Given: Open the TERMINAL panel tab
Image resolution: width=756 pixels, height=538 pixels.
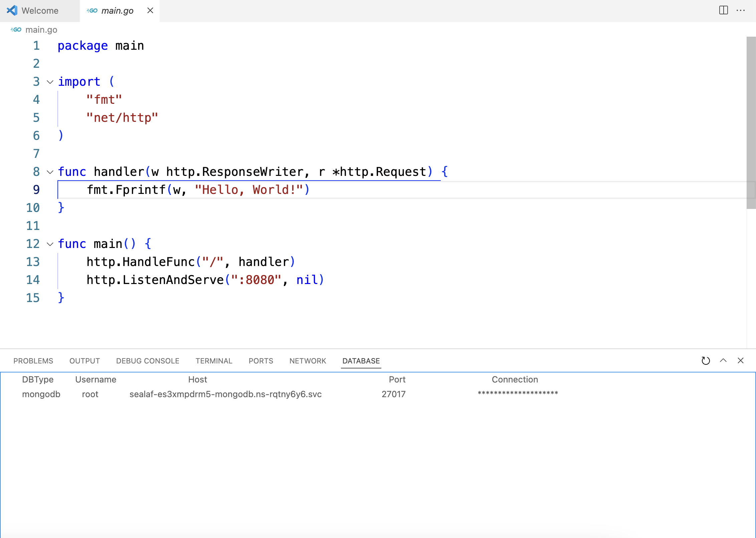Looking at the screenshot, I should pos(214,361).
